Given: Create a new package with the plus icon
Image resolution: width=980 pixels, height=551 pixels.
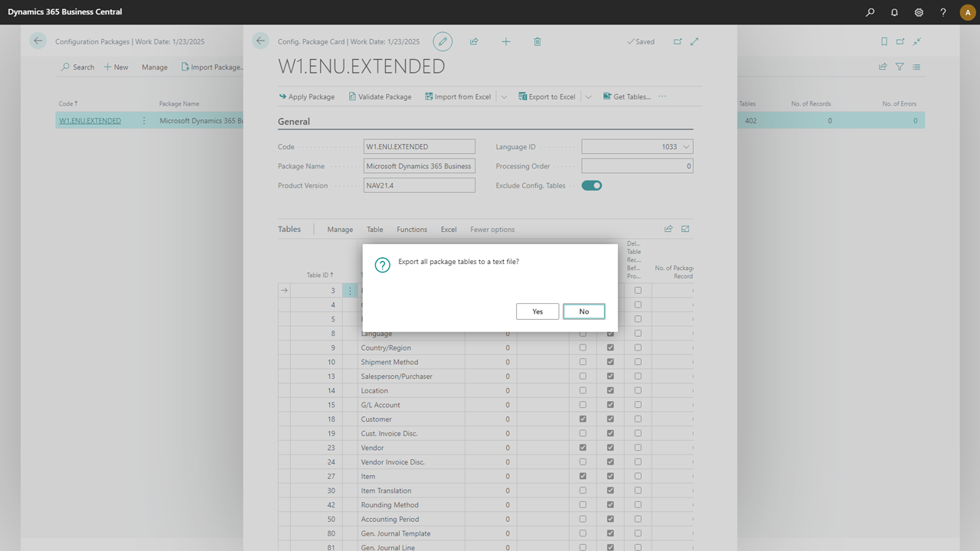Looking at the screenshot, I should [506, 41].
